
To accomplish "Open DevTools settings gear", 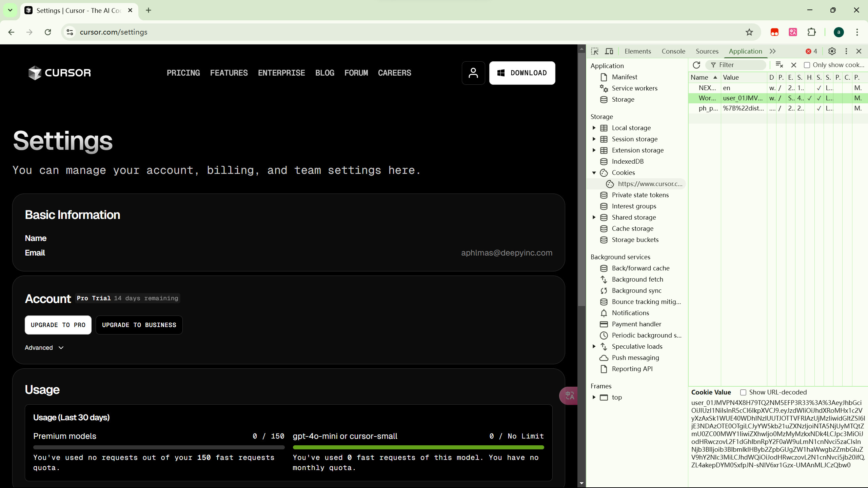I will [832, 51].
